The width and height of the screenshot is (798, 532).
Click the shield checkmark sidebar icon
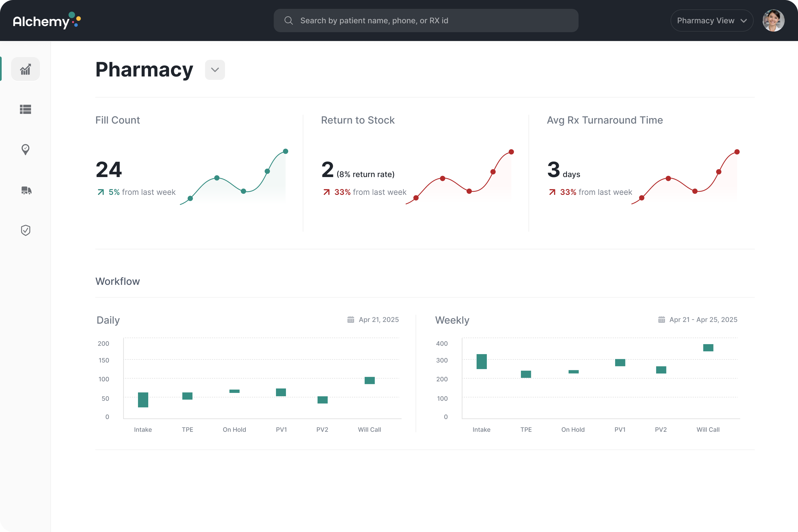point(25,230)
